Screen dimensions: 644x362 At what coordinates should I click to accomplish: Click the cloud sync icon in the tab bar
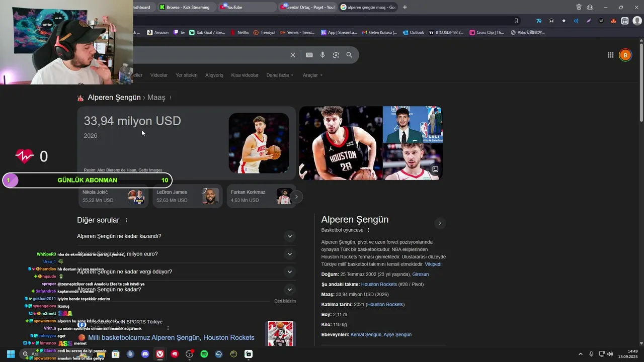[x=590, y=7]
